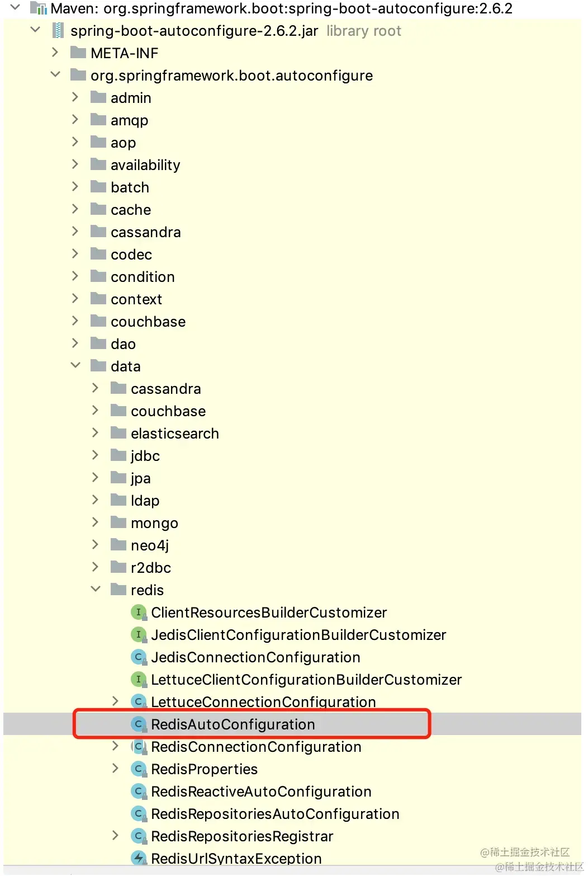Collapse the org.springframework.boot.autoconfigure package
The width and height of the screenshot is (588, 876).
coord(55,74)
